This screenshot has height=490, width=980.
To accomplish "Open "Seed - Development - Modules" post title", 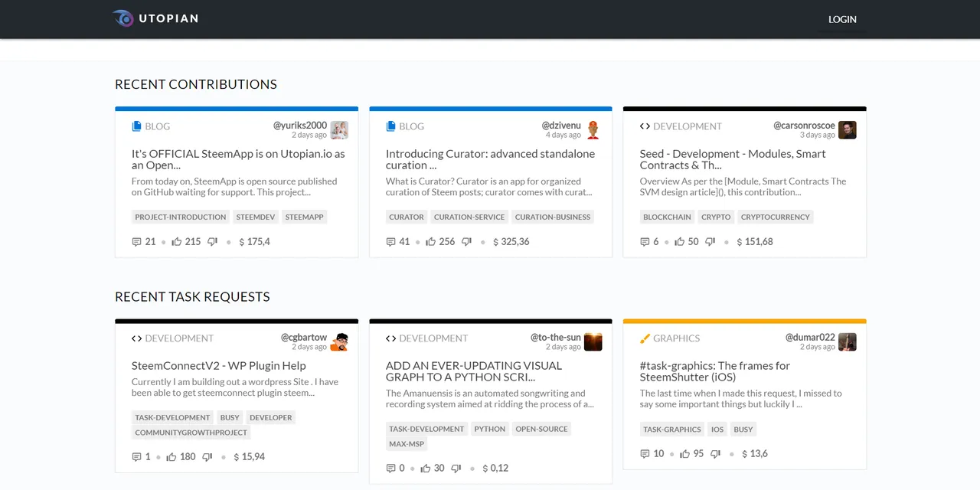I will pos(733,159).
